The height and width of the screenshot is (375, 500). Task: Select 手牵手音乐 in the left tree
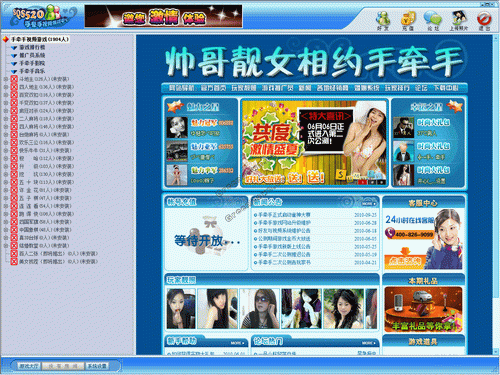[x=32, y=71]
